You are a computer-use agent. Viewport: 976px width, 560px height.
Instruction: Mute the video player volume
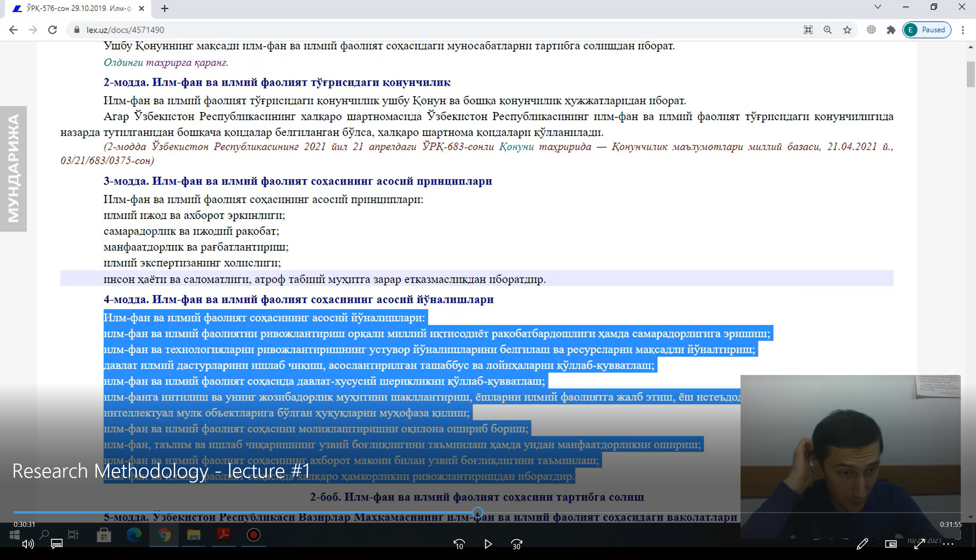click(x=28, y=544)
